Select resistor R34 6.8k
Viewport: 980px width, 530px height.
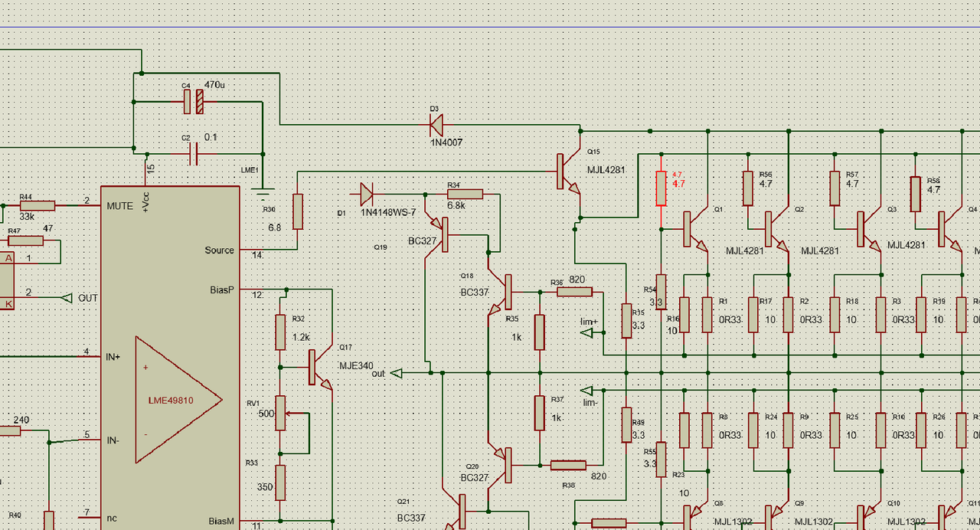[x=465, y=194]
